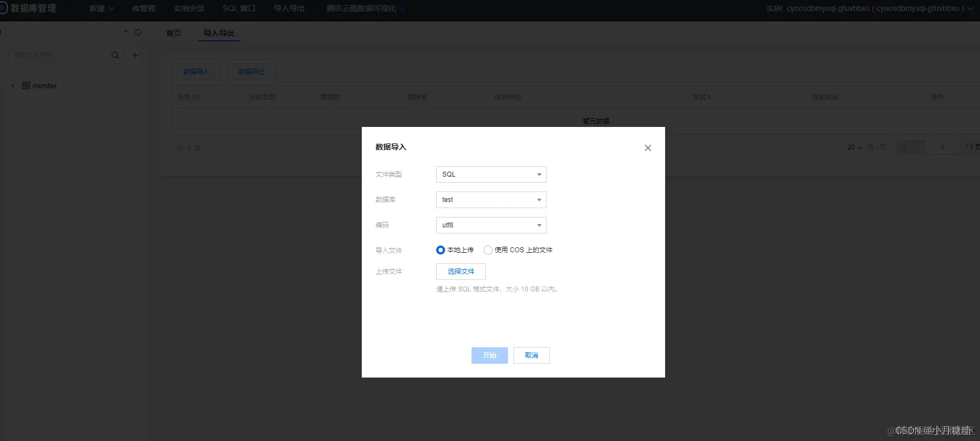
Task: Go to 库管理 in top navigation
Action: click(x=143, y=9)
